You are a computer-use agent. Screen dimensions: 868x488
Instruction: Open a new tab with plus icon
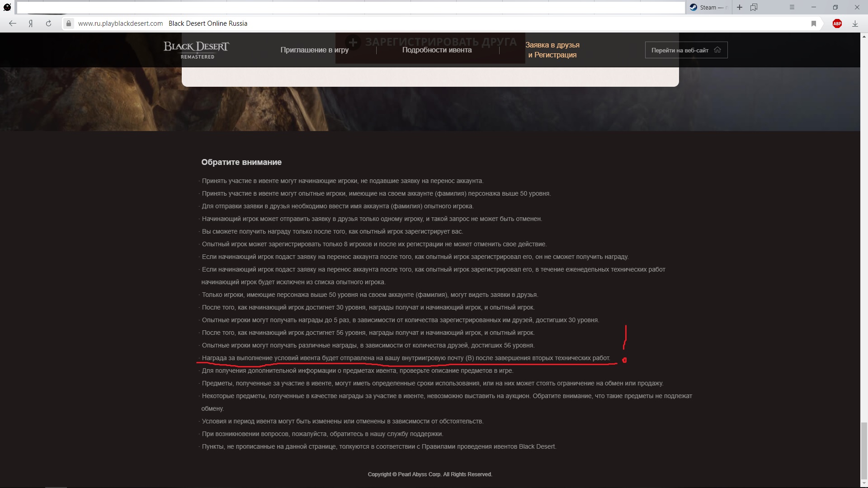pos(740,7)
